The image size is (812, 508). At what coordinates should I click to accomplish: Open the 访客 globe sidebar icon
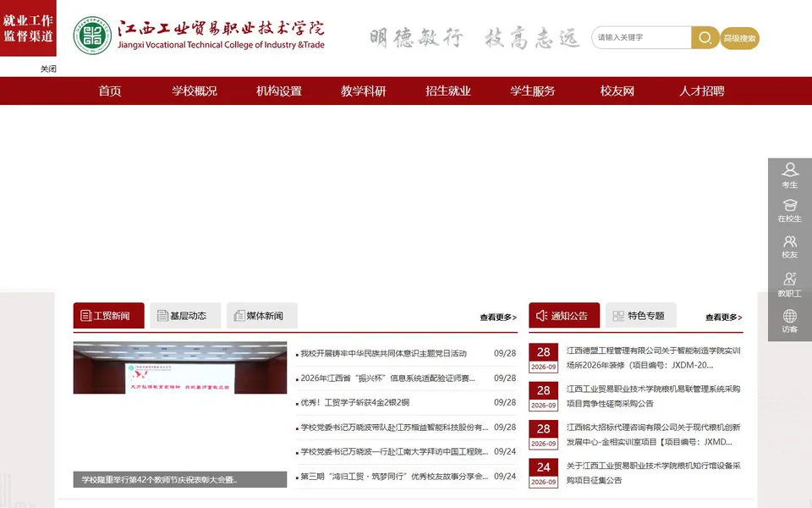coord(790,321)
